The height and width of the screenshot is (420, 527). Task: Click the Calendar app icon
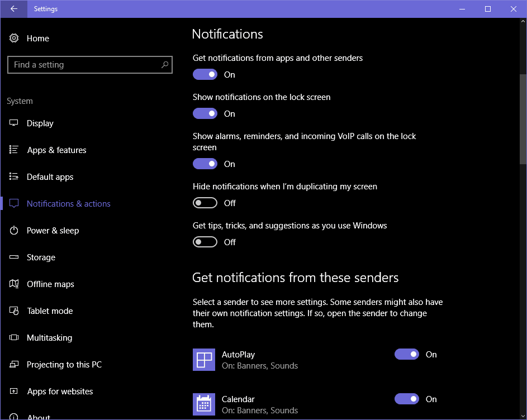[x=204, y=403]
